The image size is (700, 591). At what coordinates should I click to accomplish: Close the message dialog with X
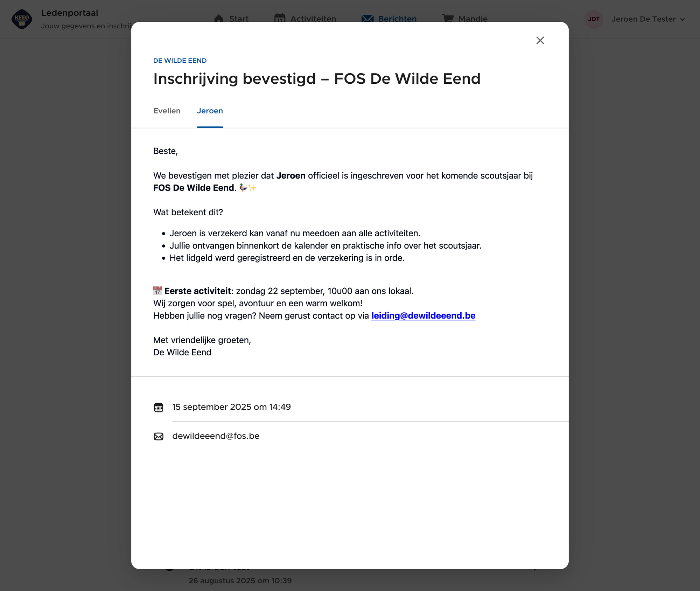click(540, 41)
